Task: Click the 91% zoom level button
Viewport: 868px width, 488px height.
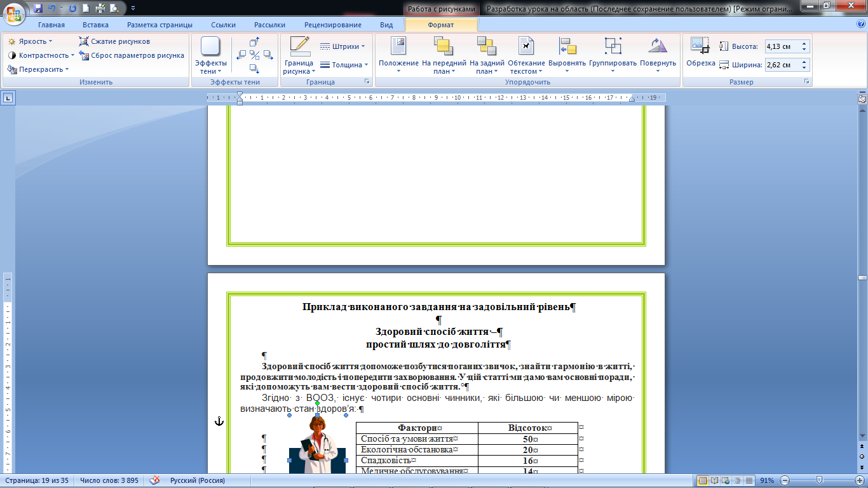Action: (x=768, y=480)
